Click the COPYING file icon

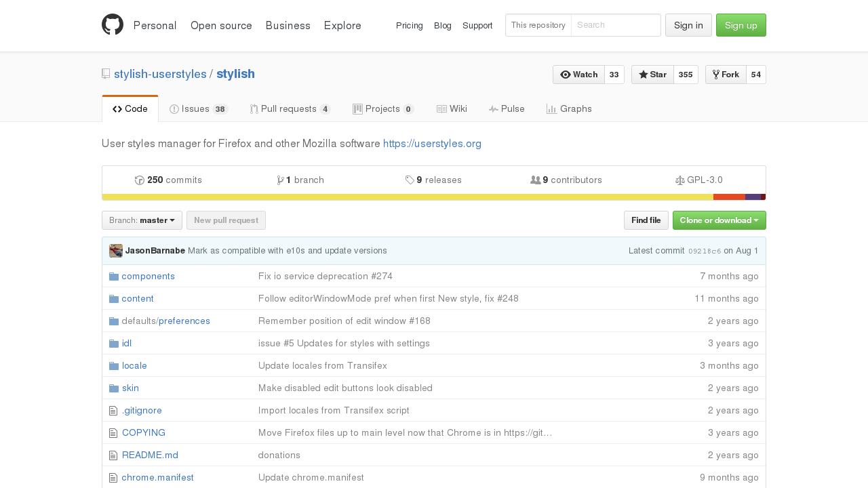(113, 433)
